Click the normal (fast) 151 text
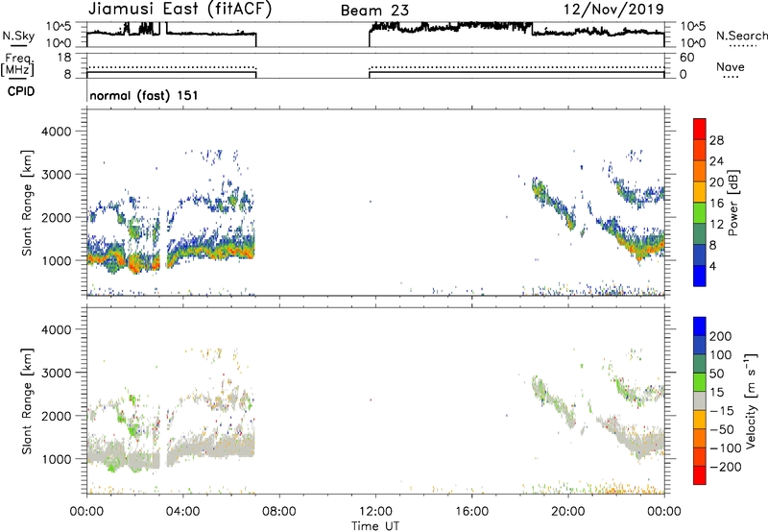This screenshot has height=532, width=768. coord(144,95)
